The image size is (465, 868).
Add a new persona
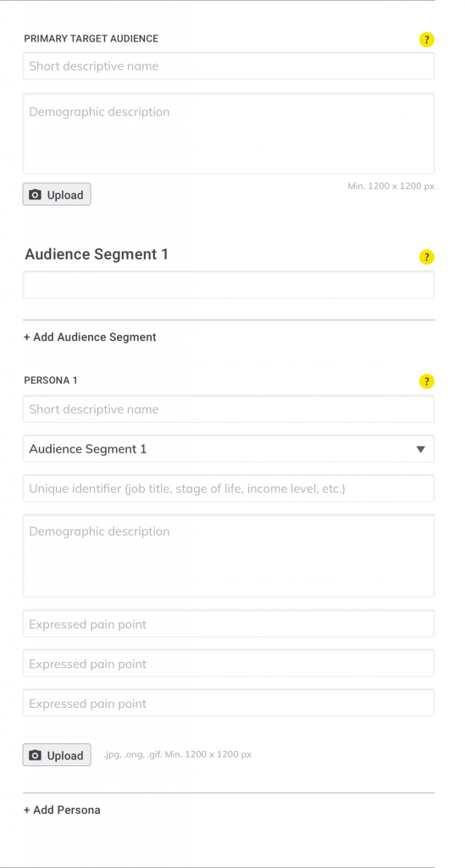62,810
